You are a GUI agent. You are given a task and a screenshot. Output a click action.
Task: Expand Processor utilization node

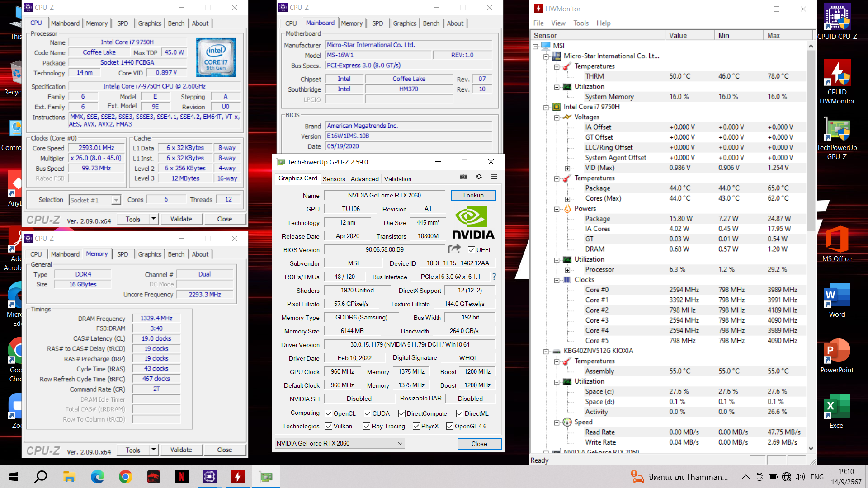pyautogui.click(x=567, y=270)
